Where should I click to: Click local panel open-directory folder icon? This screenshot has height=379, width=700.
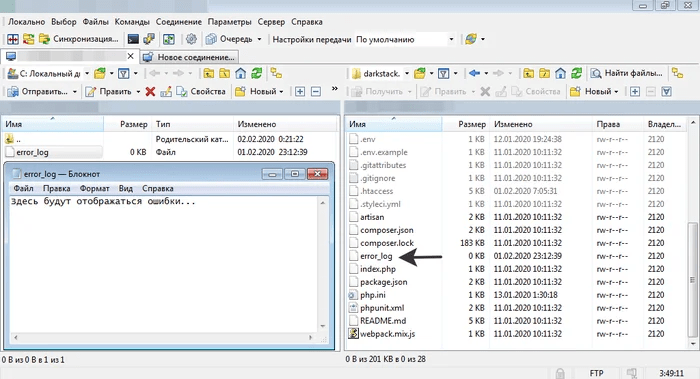(100, 74)
